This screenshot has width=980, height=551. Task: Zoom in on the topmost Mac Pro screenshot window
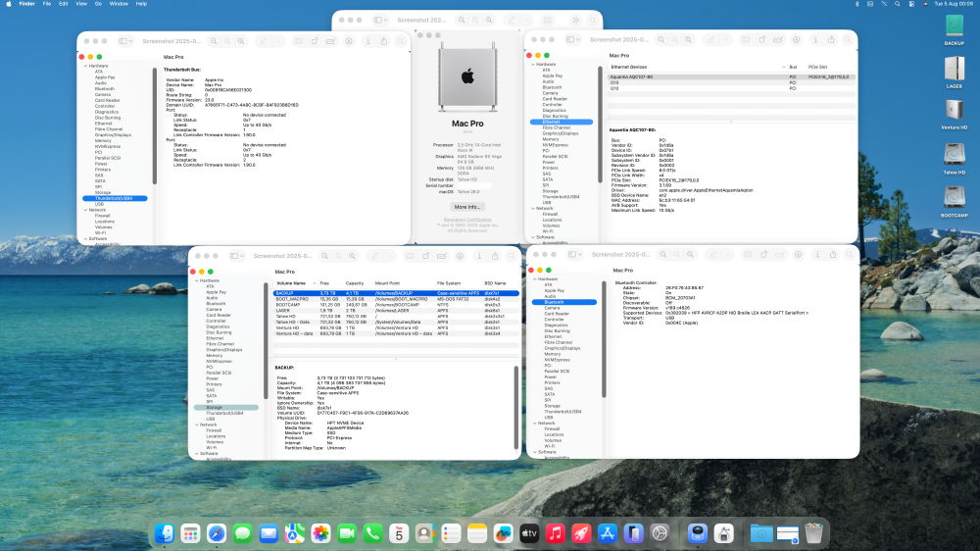[x=489, y=20]
